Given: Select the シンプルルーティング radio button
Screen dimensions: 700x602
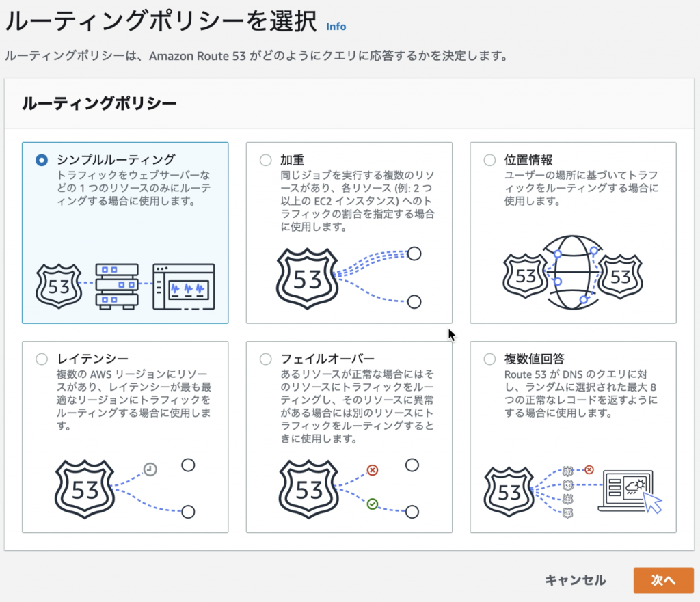Looking at the screenshot, I should (x=42, y=160).
